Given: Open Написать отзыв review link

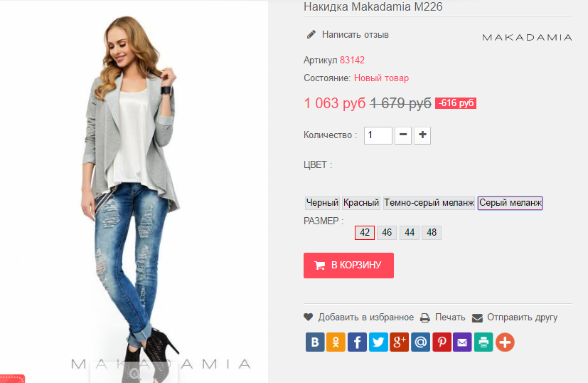Looking at the screenshot, I should (x=355, y=34).
